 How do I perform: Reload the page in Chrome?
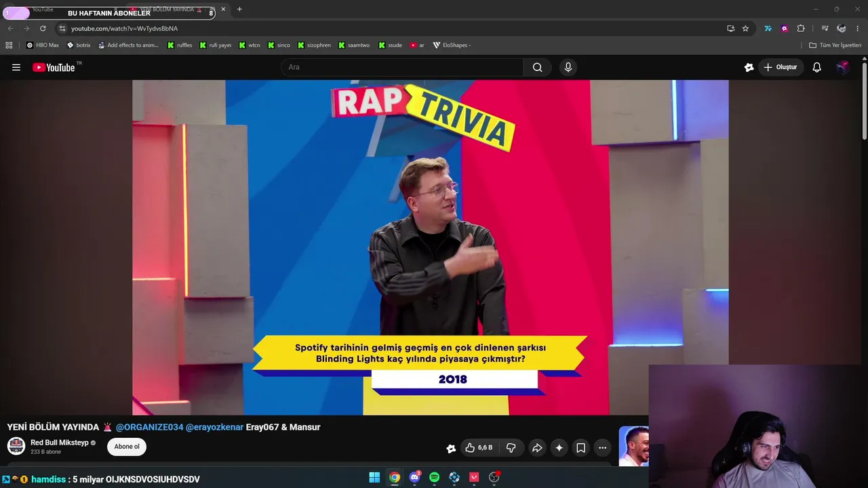(x=43, y=28)
